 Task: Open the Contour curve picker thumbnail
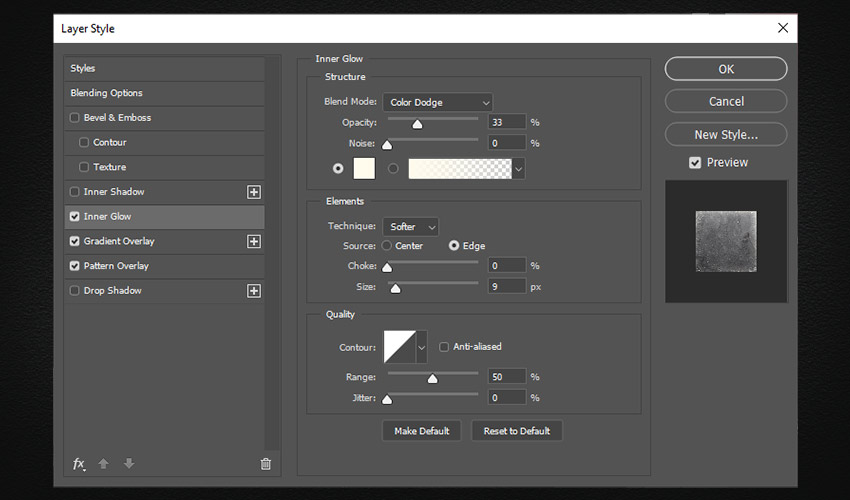coord(399,347)
